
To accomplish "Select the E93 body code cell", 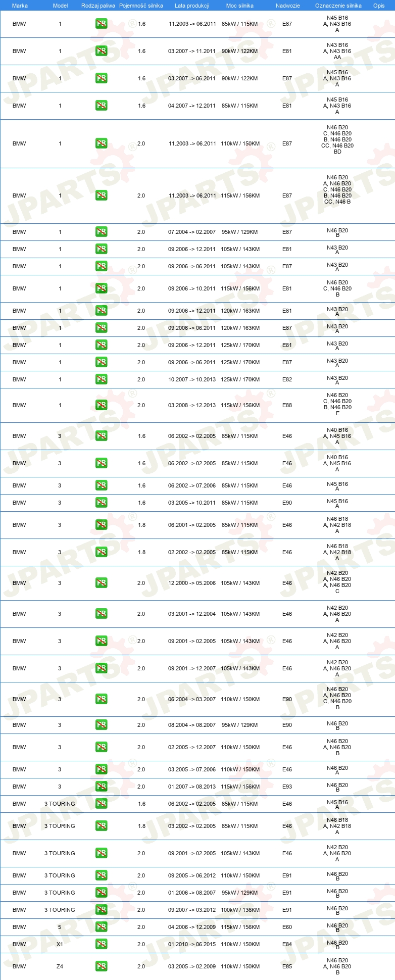I will (287, 787).
